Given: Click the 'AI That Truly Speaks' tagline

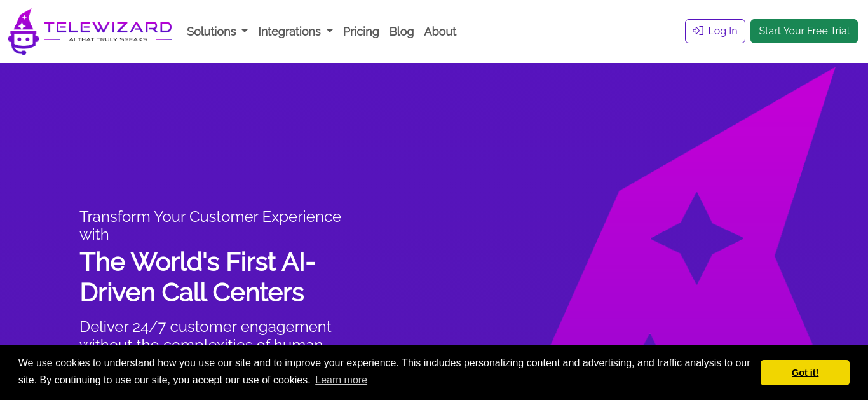Looking at the screenshot, I should pyautogui.click(x=108, y=39).
